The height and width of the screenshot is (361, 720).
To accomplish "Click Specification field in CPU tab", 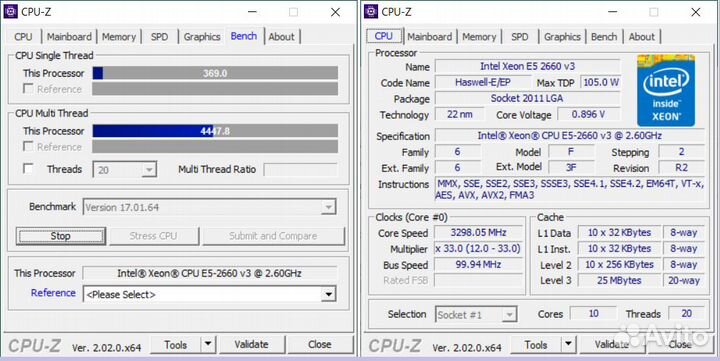I will pos(569,135).
